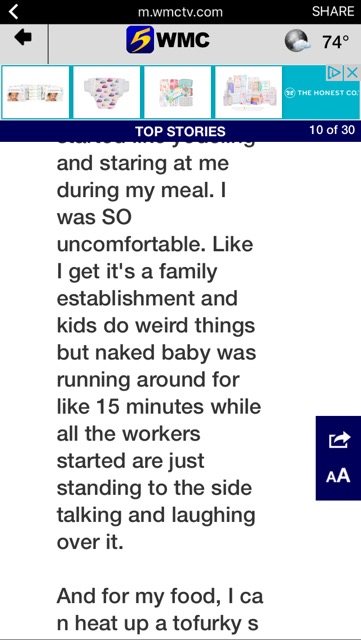This screenshot has width=361, height=640.
Task: Tap the share arrow icon in side panel
Action: pyautogui.click(x=340, y=439)
